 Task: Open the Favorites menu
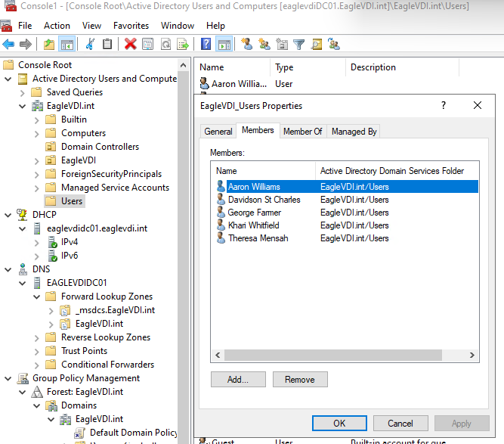pyautogui.click(x=131, y=26)
